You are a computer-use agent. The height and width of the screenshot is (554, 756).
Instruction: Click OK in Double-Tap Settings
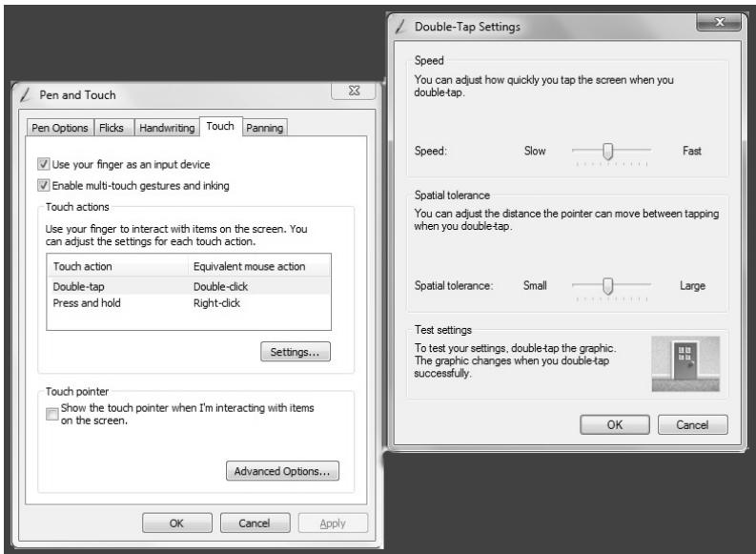point(615,424)
